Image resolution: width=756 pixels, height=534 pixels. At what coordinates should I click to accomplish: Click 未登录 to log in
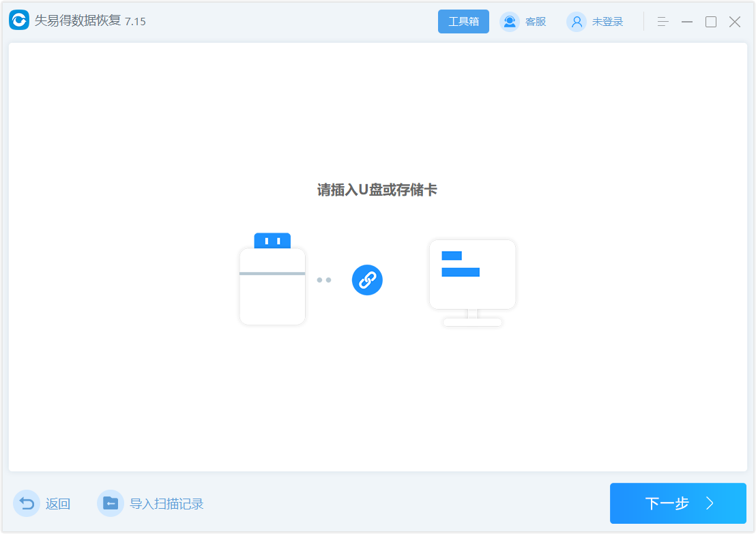click(x=607, y=22)
